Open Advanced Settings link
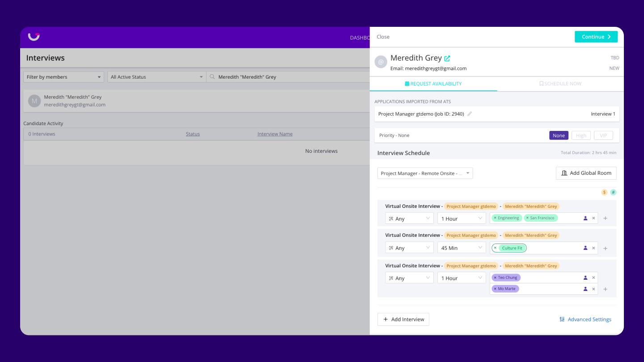The height and width of the screenshot is (362, 644). pyautogui.click(x=585, y=320)
